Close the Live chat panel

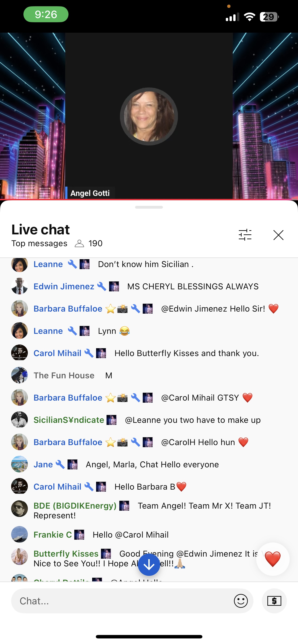(278, 235)
